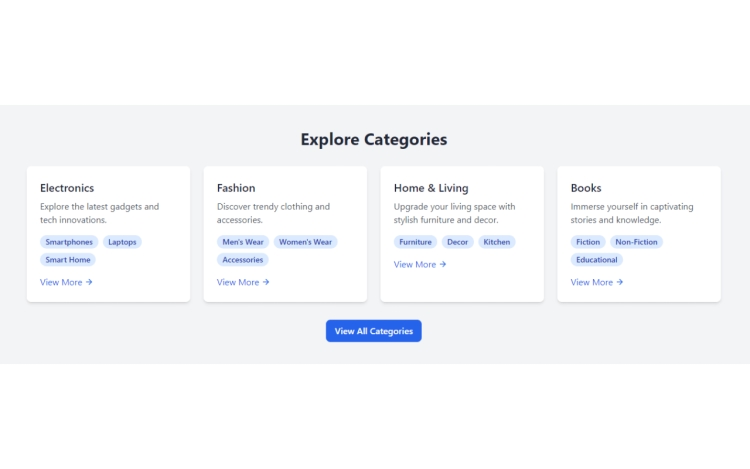
Task: Click the Explore Categories title
Action: 374,139
